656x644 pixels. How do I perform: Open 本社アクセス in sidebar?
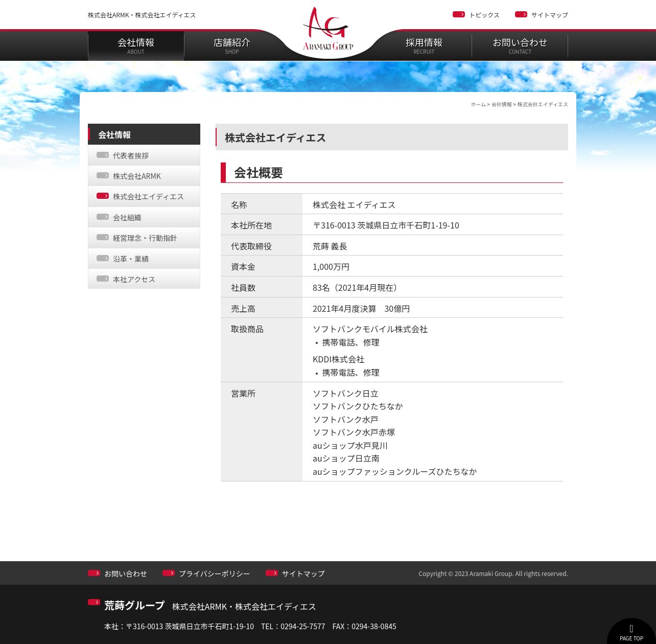144,279
